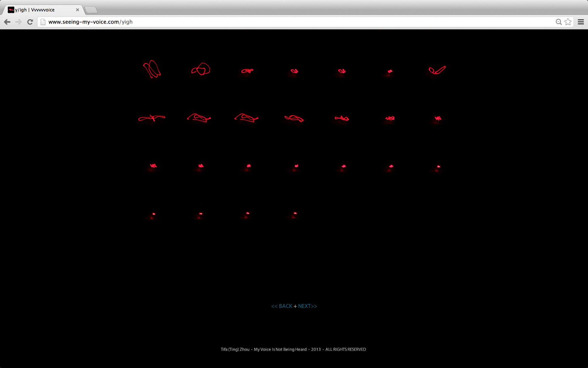Follow the << BACK link
588x368 pixels.
coord(282,306)
